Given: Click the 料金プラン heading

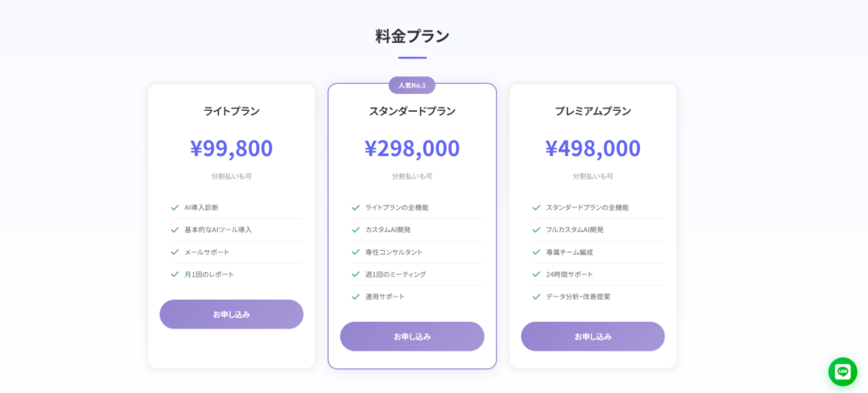Looking at the screenshot, I should tap(412, 36).
